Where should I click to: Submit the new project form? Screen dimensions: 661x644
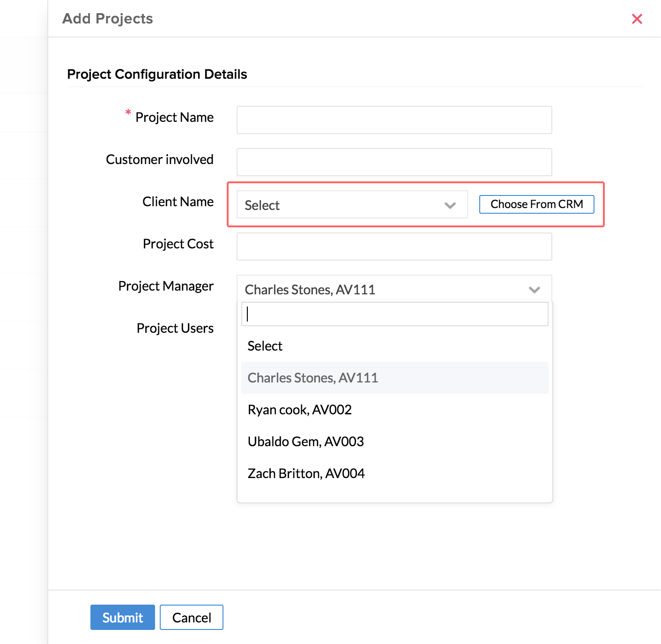pyautogui.click(x=123, y=617)
